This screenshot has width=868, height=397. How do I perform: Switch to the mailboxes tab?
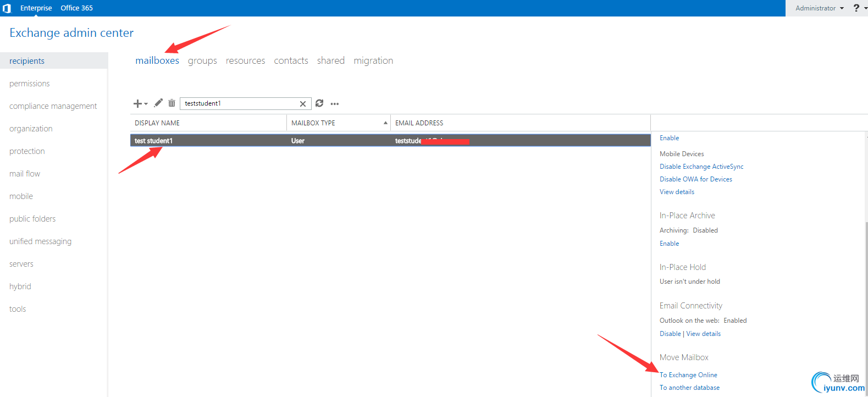pos(157,60)
